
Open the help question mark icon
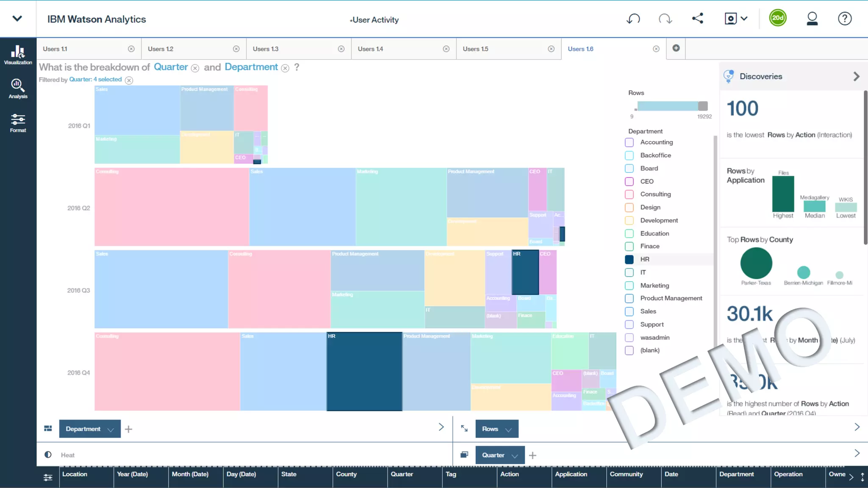(x=844, y=19)
